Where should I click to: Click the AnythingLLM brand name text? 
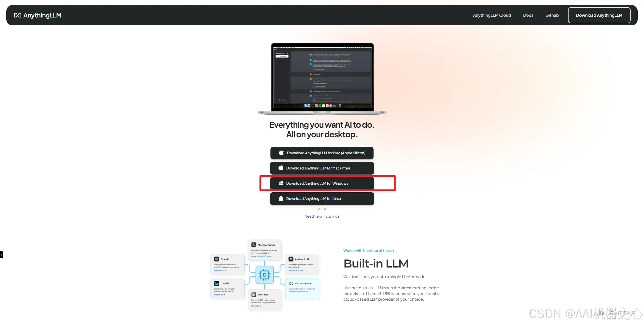click(42, 15)
